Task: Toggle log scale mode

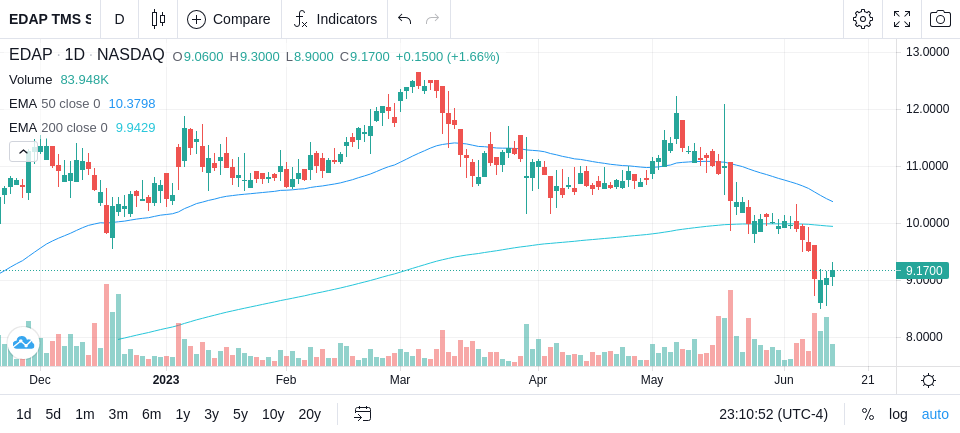Action: (x=898, y=415)
